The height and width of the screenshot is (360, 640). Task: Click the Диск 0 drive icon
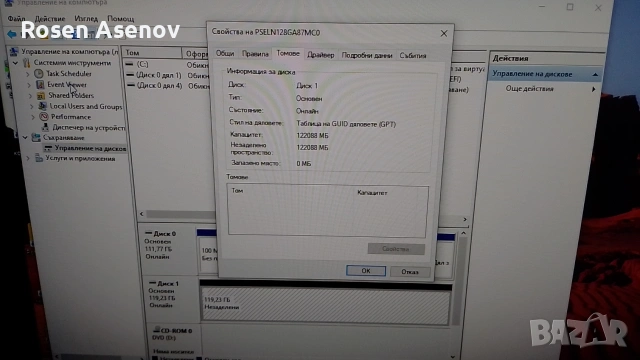tap(149, 233)
